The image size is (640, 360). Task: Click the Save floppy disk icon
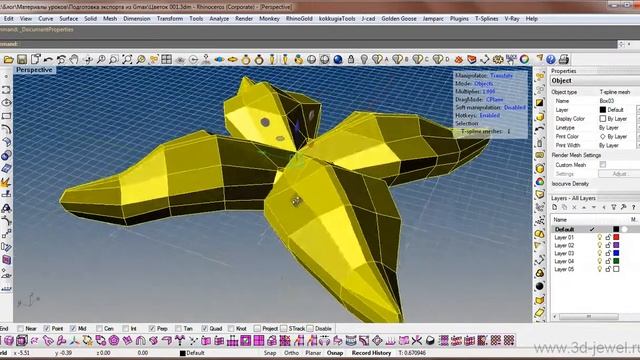pos(22,60)
